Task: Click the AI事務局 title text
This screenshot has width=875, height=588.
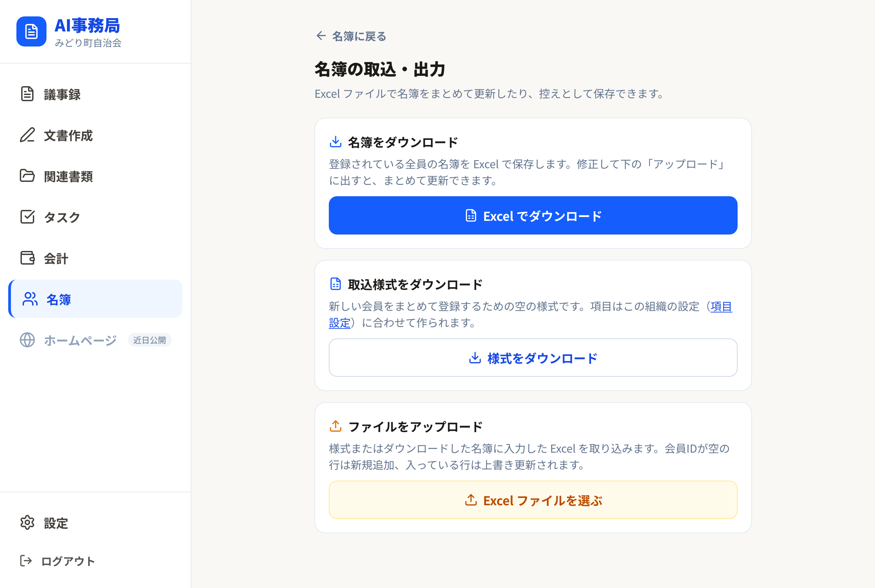Action: tap(87, 26)
